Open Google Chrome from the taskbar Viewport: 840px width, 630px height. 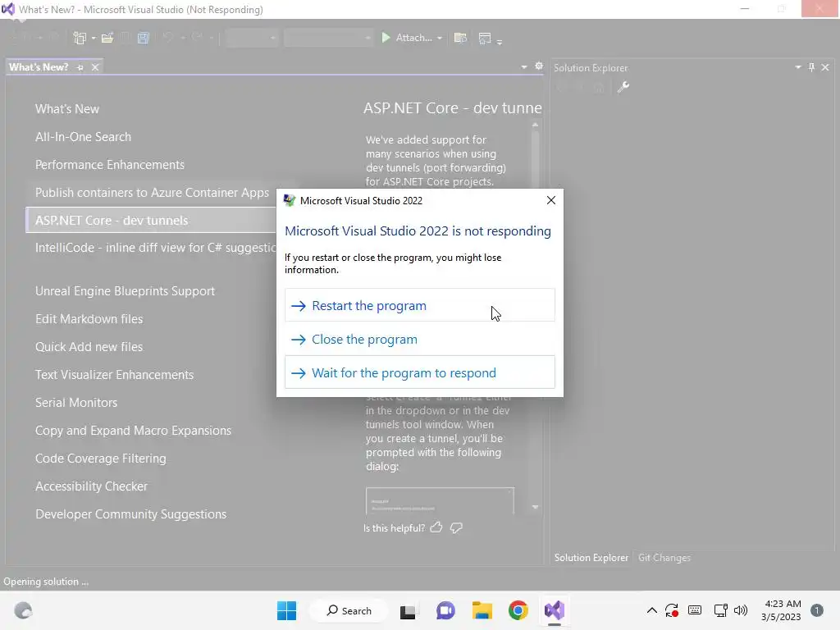(518, 610)
